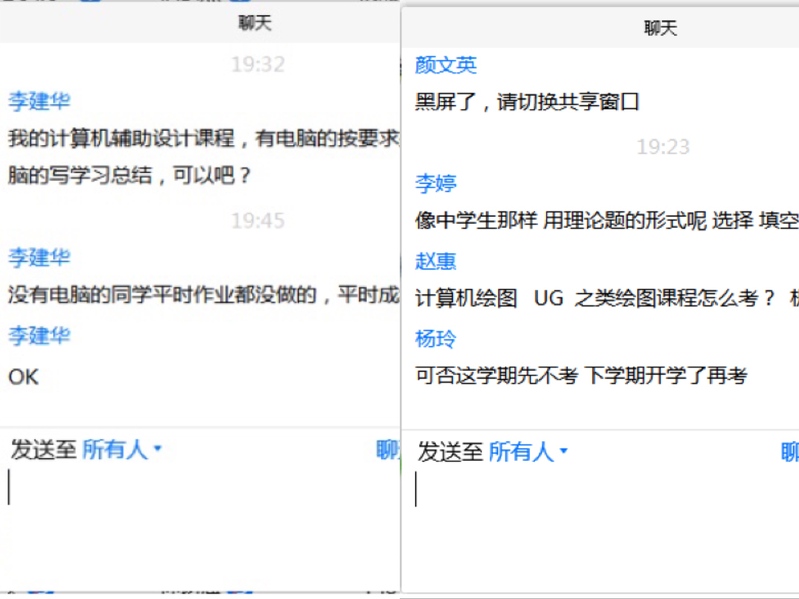Click sender name 李建华 above the 计算机辅助设计 message

[40, 101]
